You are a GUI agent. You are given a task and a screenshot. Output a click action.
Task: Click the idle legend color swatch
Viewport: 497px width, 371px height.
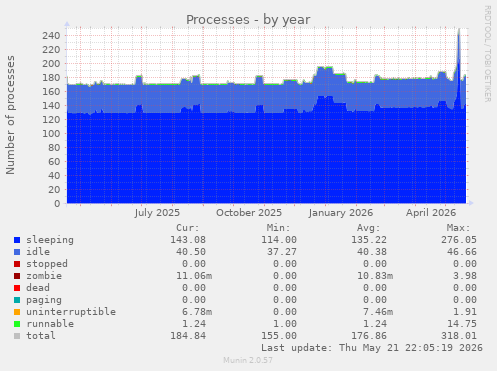point(17,252)
